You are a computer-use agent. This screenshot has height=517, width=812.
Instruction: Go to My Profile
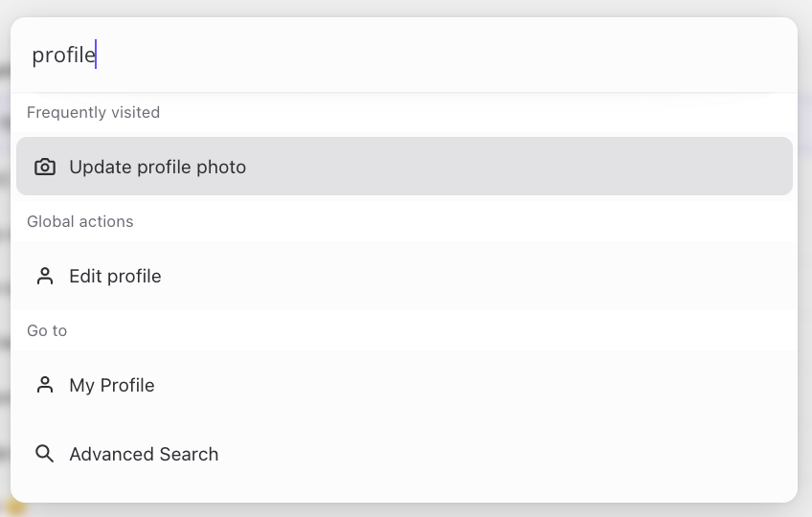pos(404,385)
